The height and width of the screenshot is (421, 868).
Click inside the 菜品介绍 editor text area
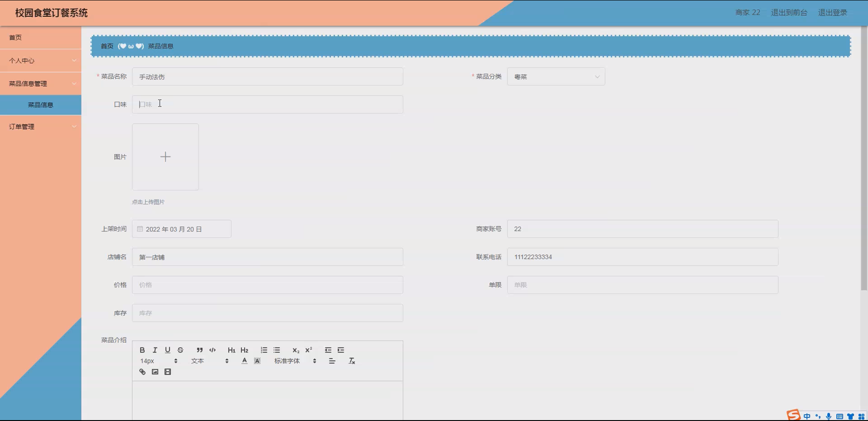coord(268,401)
